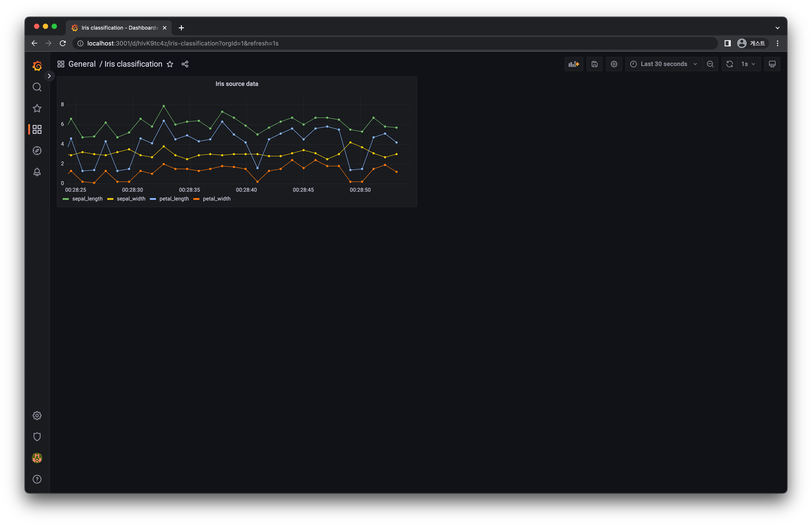Reload the browser page
This screenshot has width=812, height=526.
63,43
